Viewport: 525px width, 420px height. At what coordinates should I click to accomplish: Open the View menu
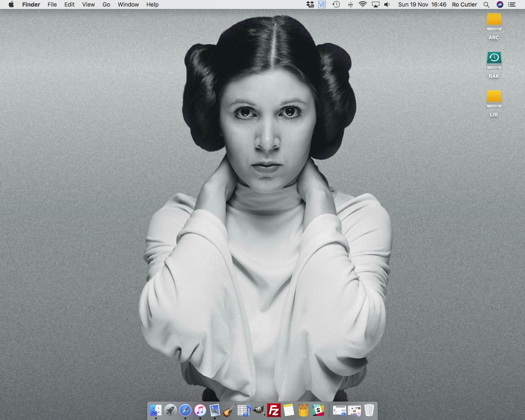(x=88, y=5)
